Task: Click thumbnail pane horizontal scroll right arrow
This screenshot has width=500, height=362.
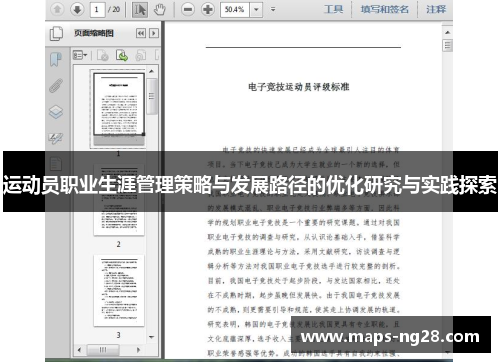Action: [139, 350]
